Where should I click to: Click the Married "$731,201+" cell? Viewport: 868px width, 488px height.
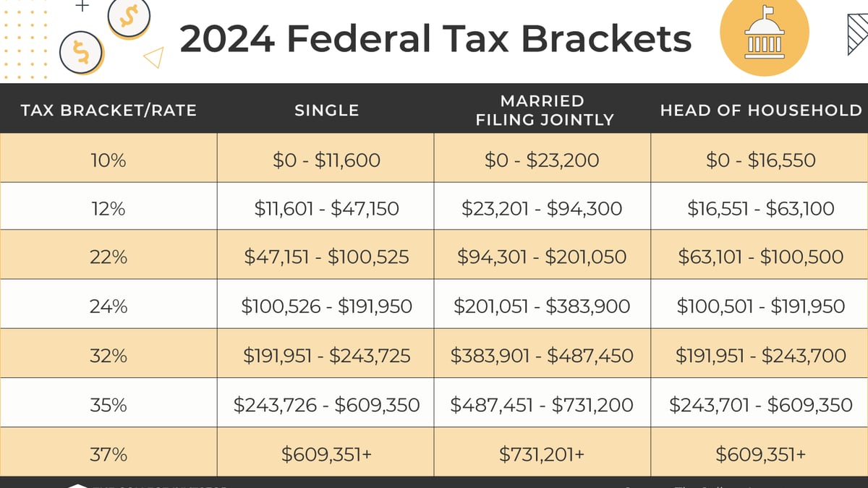click(x=542, y=454)
